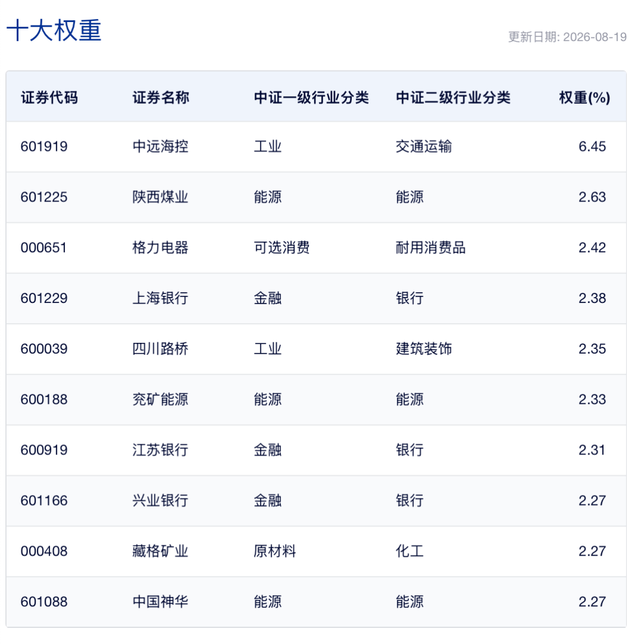
Task: Select stock code 000651
Action: pyautogui.click(x=44, y=247)
